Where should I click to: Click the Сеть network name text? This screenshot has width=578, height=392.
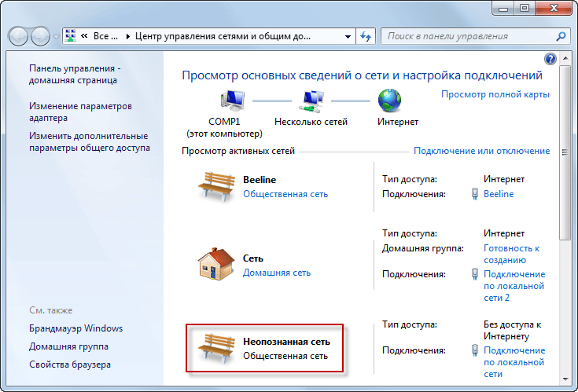point(253,258)
